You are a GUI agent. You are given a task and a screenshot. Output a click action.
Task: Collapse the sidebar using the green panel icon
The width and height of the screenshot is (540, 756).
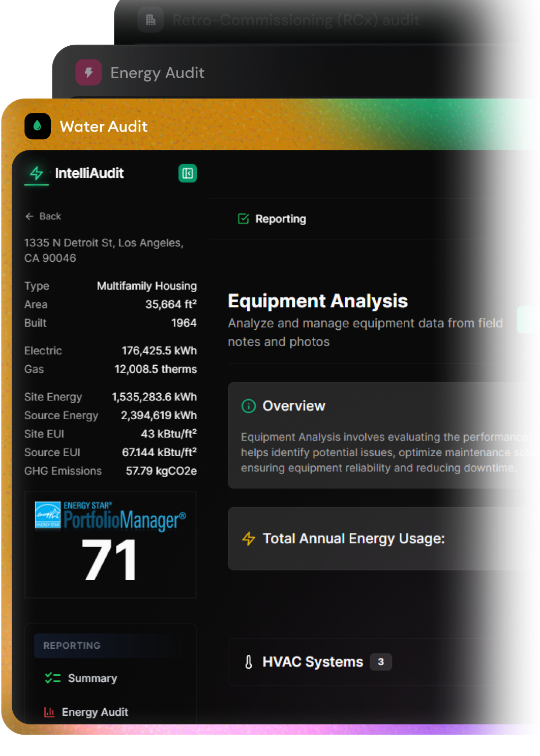(187, 173)
